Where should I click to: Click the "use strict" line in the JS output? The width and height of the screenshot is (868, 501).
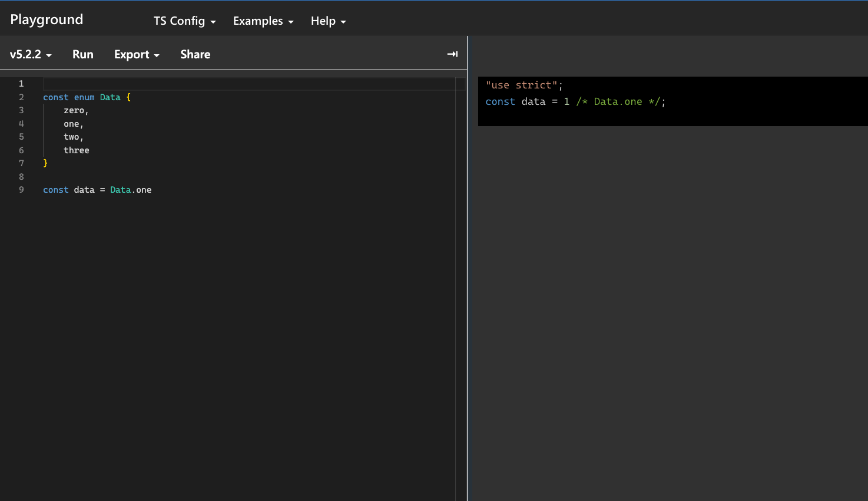click(x=524, y=85)
